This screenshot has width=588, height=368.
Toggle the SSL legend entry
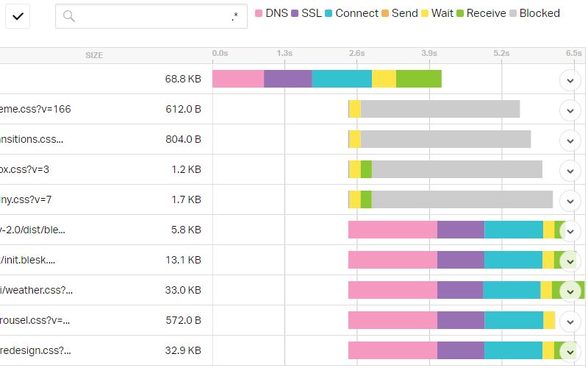(305, 13)
